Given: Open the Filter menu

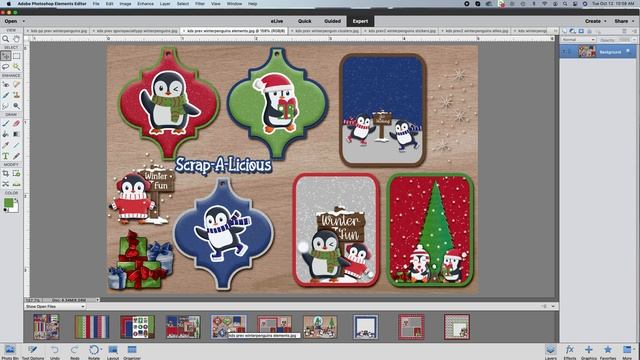Looking at the screenshot, I should point(200,4).
